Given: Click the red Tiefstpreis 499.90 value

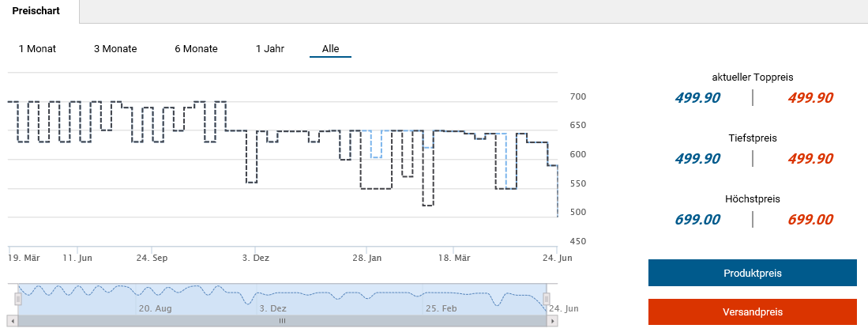Looking at the screenshot, I should coord(810,159).
